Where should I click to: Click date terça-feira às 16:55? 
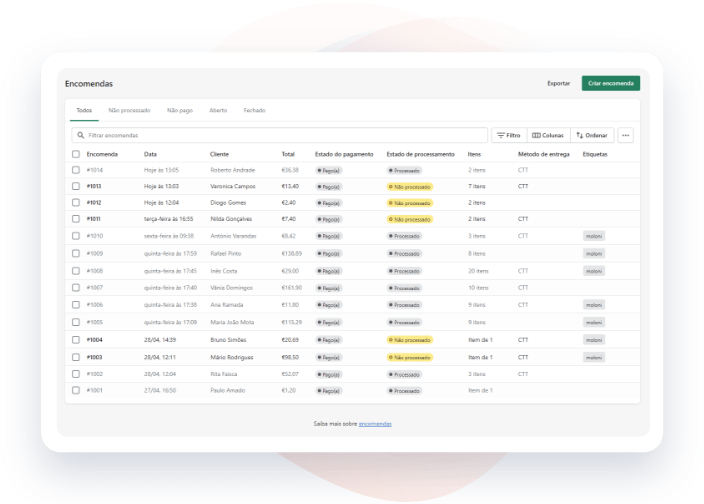[x=168, y=219]
